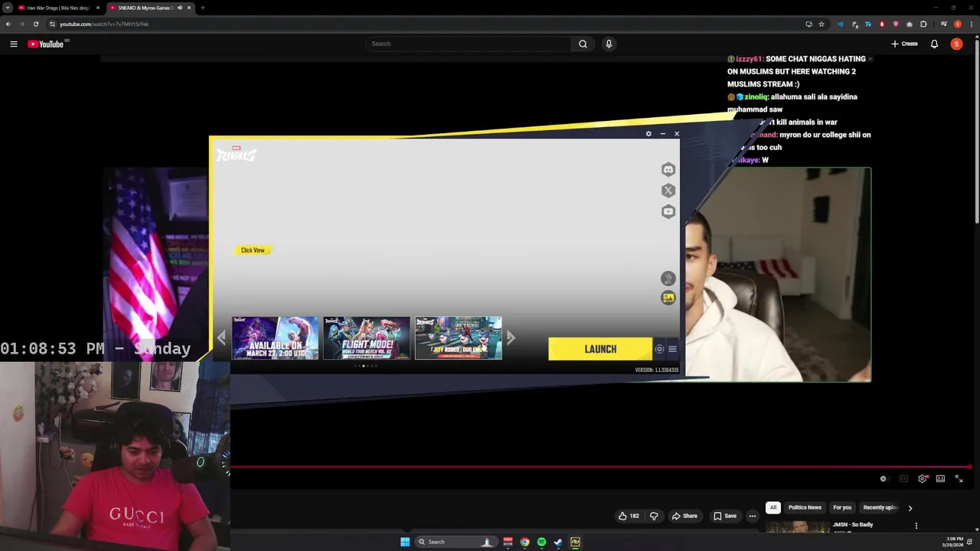
Task: Click the yellow image gallery icon in launcher
Action: 668,298
